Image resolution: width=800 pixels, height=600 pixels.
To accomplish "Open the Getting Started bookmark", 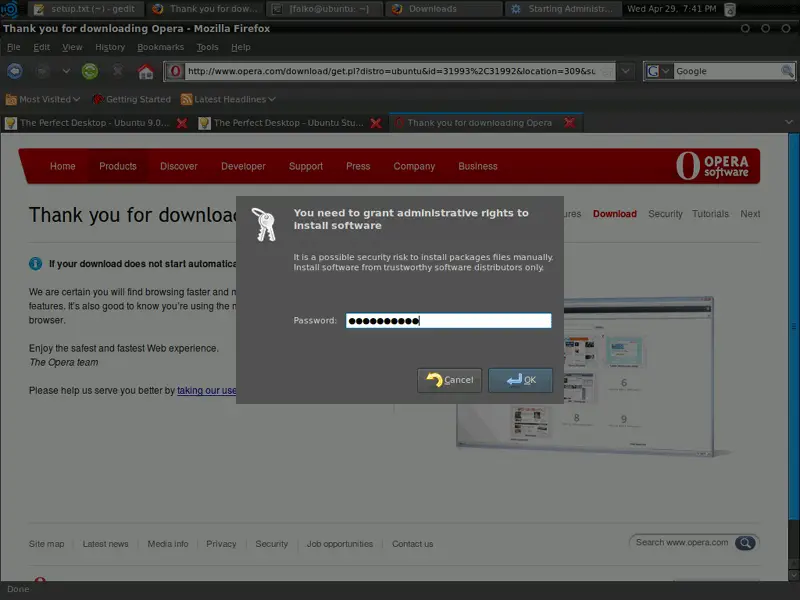I will click(132, 99).
